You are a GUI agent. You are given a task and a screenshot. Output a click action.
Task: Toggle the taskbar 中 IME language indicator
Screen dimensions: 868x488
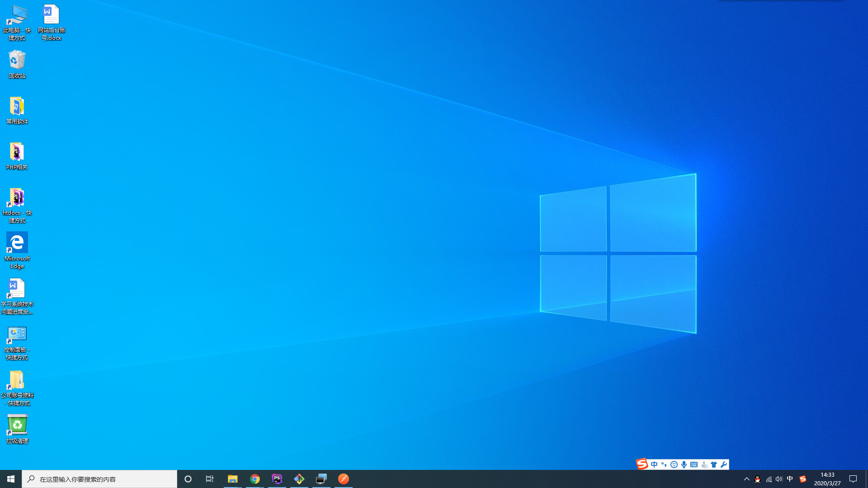click(x=790, y=479)
